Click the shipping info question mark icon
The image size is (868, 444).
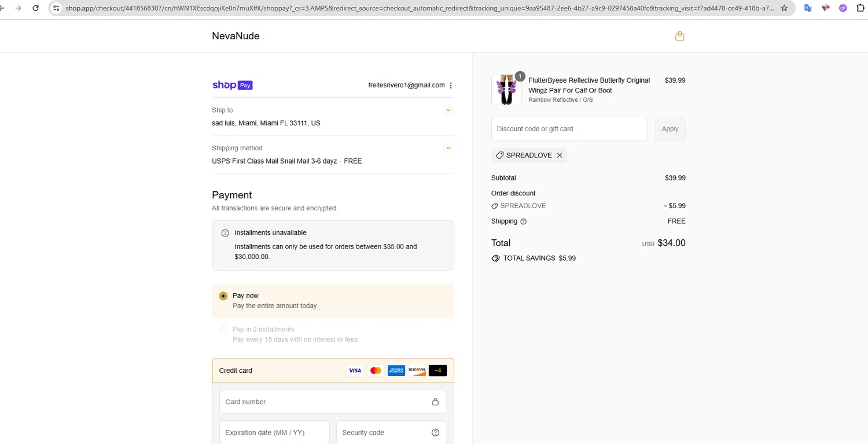pos(524,221)
